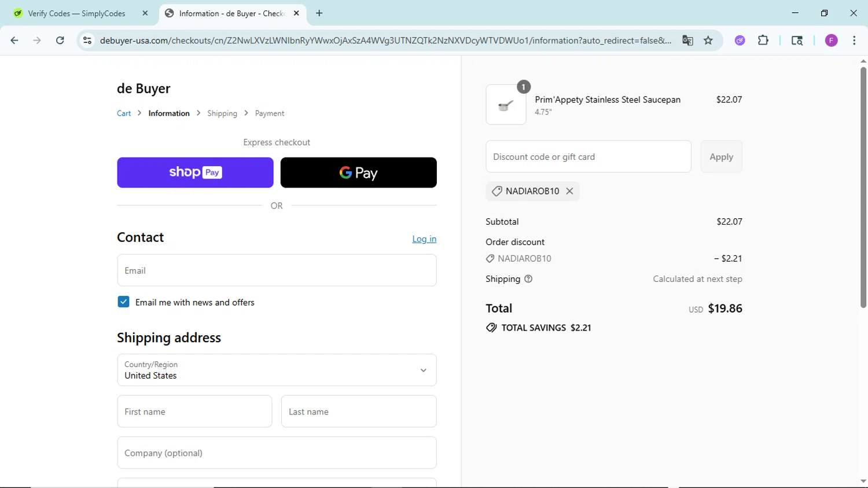Click the page vertical scrollbar
The image size is (868, 488).
863,188
